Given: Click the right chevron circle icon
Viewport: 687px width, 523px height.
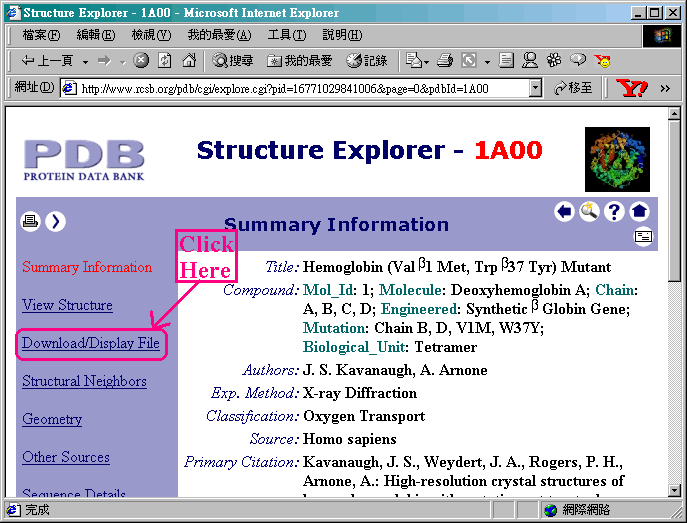Looking at the screenshot, I should coord(56,221).
